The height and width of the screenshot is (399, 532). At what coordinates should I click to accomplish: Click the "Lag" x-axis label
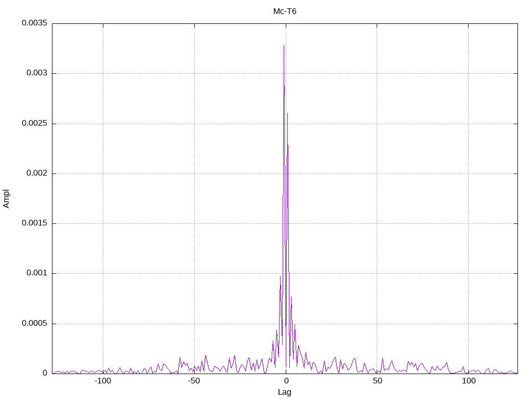pyautogui.click(x=284, y=392)
